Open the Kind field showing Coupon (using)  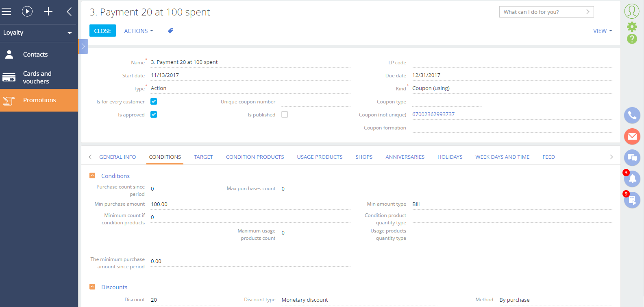(512, 88)
